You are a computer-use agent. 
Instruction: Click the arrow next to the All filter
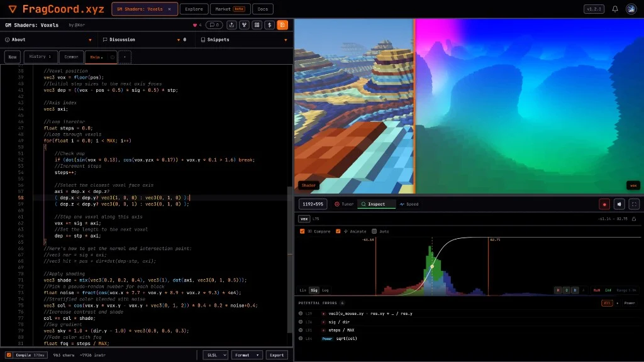tap(618, 304)
